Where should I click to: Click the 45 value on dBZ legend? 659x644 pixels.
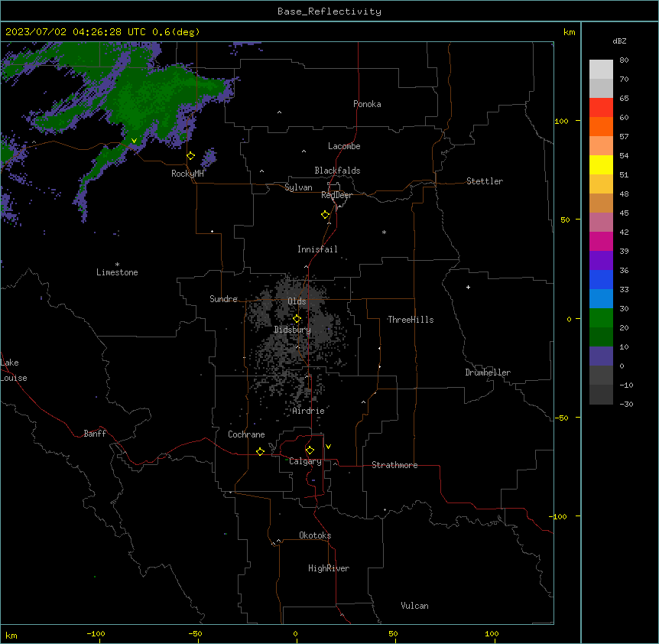point(624,213)
